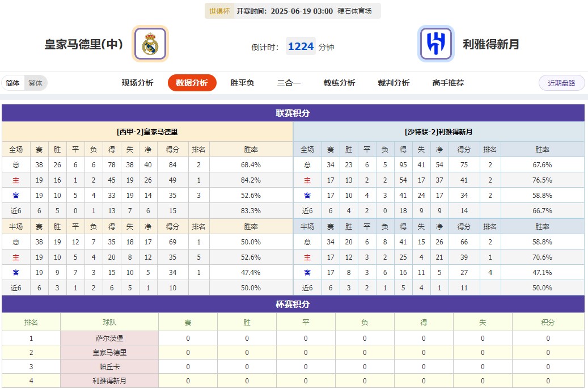588x389 pixels.
Task: Open the 三合一 tab
Action: coord(289,82)
